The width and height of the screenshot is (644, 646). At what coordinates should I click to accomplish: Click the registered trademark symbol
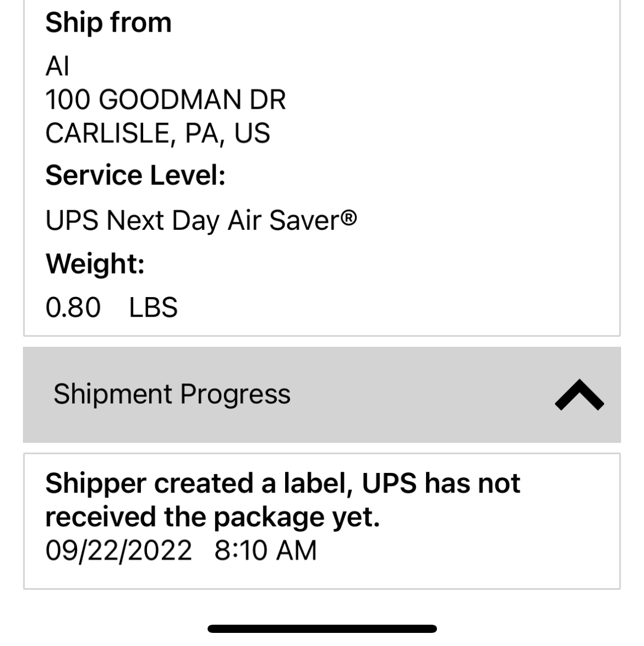point(349,218)
